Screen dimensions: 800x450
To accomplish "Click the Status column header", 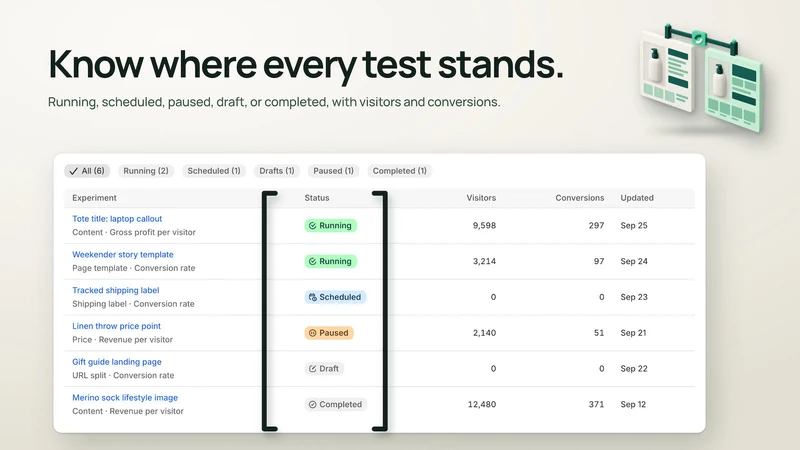I will click(317, 198).
